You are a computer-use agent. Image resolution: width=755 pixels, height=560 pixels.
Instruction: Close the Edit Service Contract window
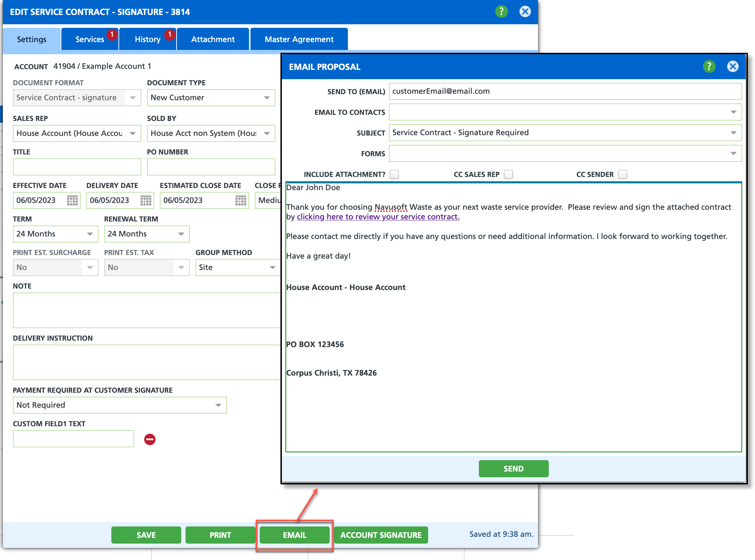[525, 12]
